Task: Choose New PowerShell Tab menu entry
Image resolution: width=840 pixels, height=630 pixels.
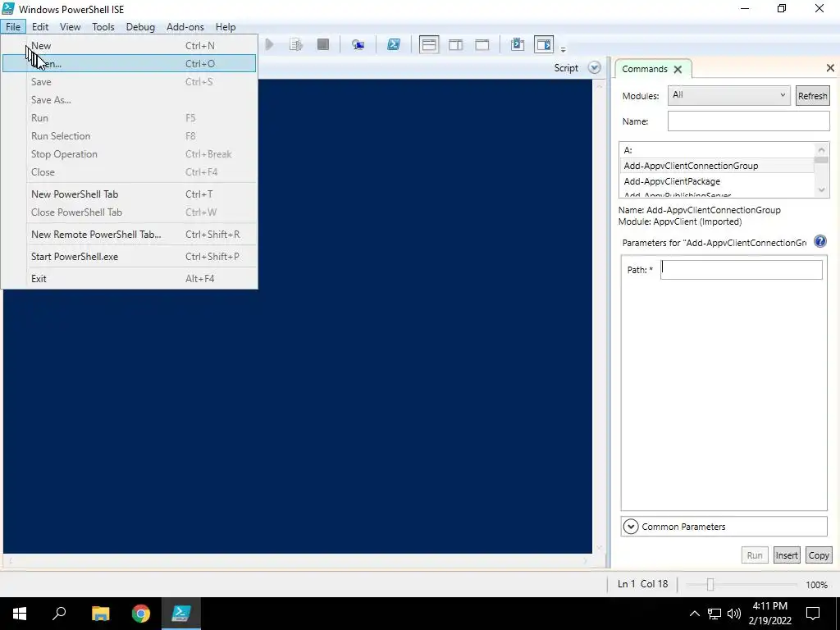Action: (129, 194)
